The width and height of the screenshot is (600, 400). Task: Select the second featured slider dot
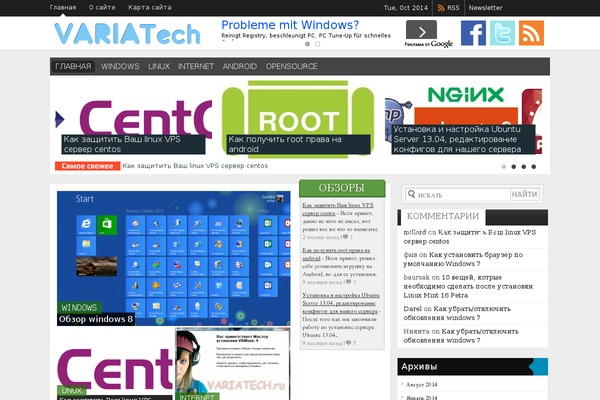[514, 167]
